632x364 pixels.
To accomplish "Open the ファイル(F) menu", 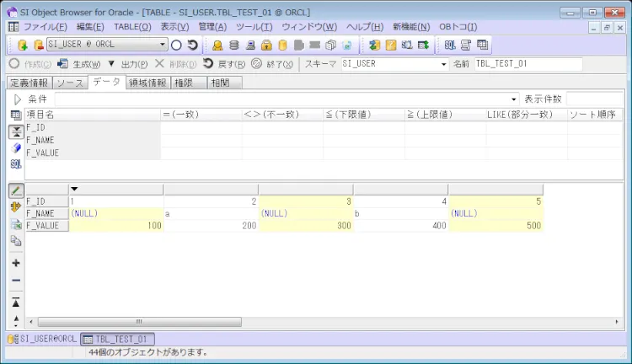I will (x=46, y=27).
